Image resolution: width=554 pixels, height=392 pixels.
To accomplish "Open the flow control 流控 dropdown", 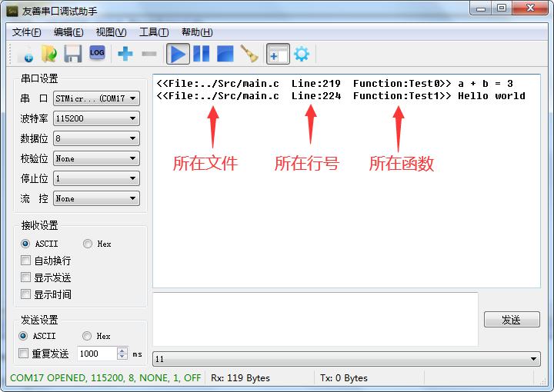I will pos(96,198).
